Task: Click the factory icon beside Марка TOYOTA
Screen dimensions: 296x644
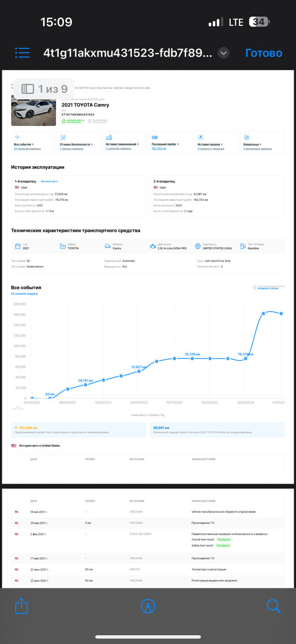Action: [63, 246]
